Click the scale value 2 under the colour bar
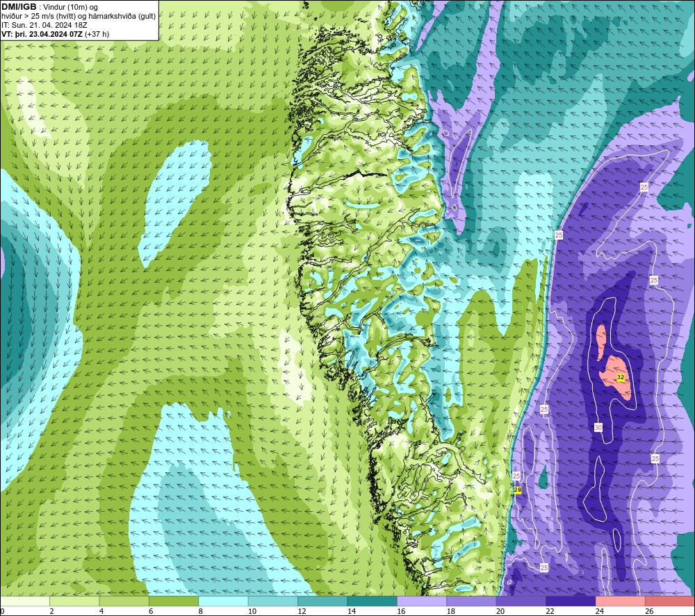The image size is (695, 616). point(52,611)
